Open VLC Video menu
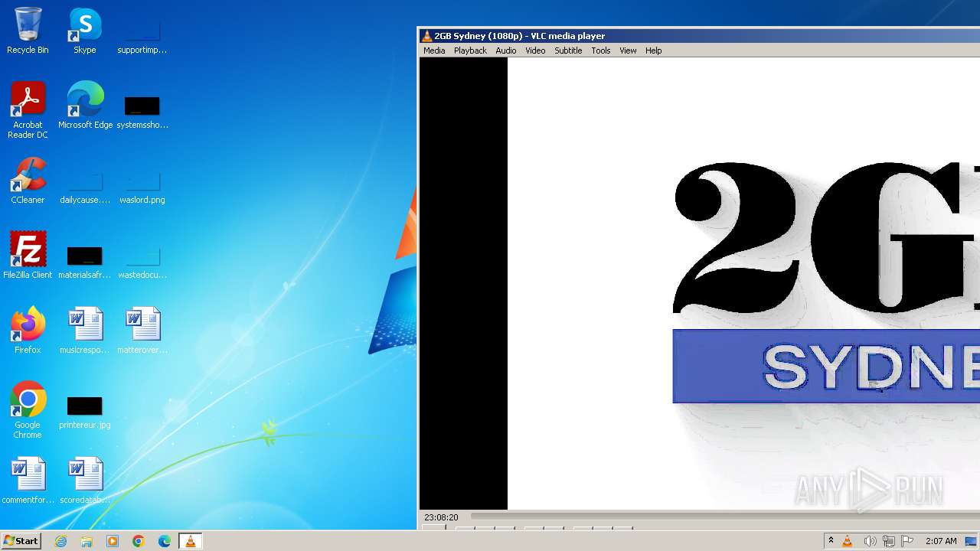The height and width of the screenshot is (551, 980). tap(535, 51)
